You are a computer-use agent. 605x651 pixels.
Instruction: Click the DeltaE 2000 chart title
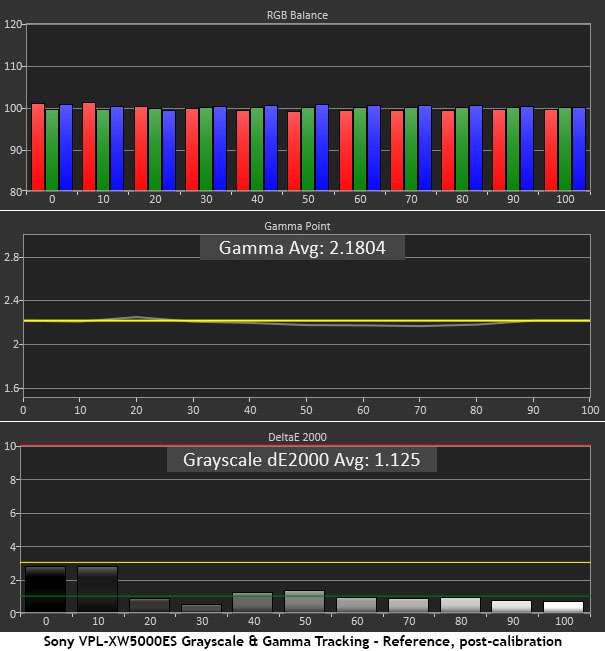pyautogui.click(x=297, y=437)
